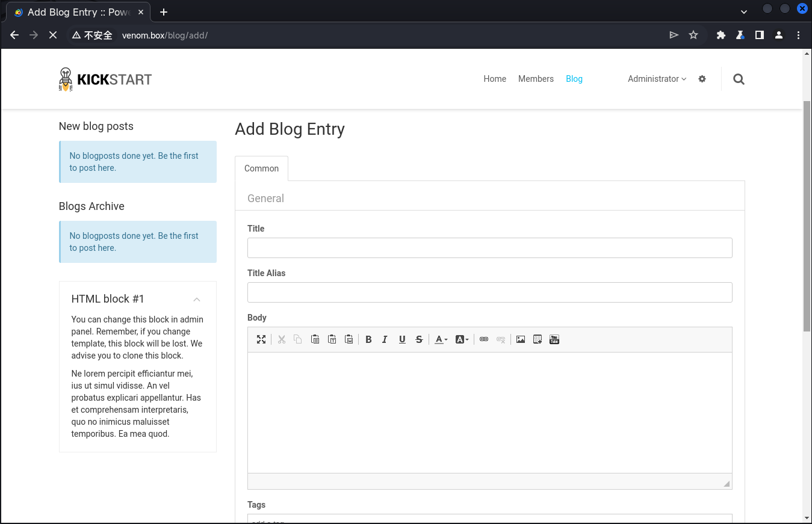Insert an image into Body

click(x=521, y=339)
